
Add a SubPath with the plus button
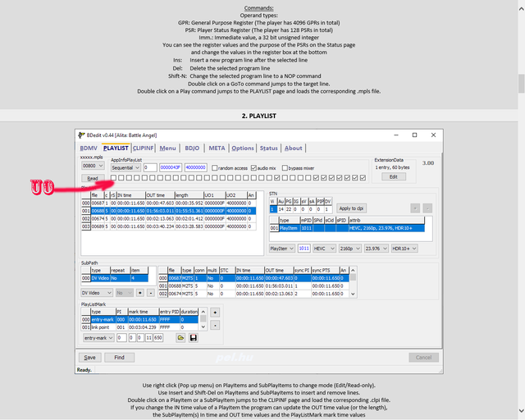click(x=140, y=293)
